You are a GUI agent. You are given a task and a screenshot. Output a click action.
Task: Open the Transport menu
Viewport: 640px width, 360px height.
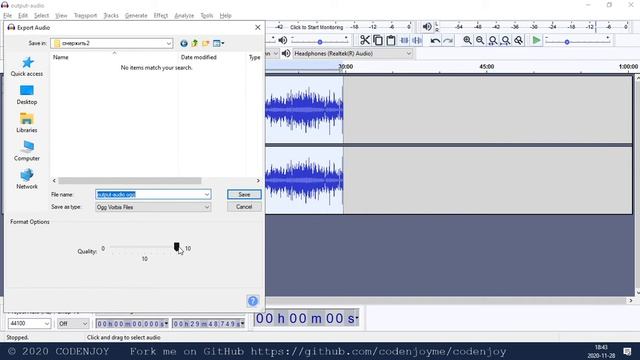click(85, 16)
